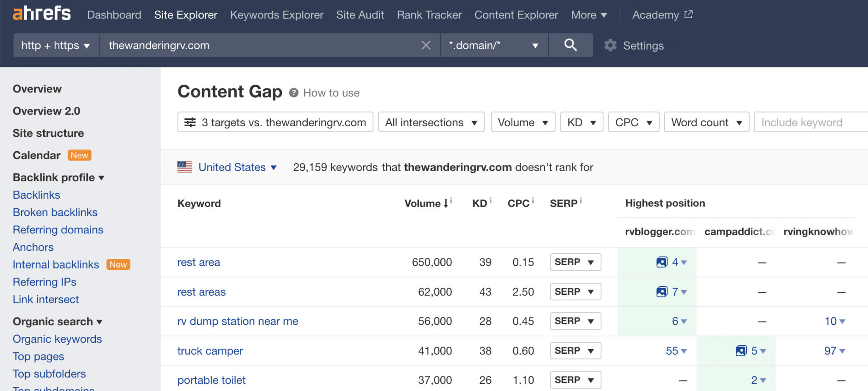Viewport: 868px width, 391px height.
Task: Collapse the Backlink profile section
Action: point(102,178)
